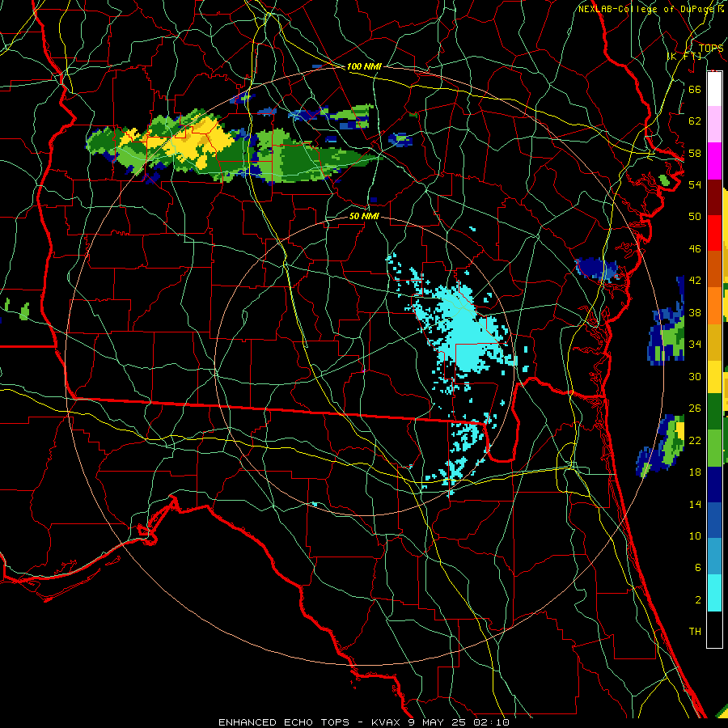Screen dimensions: 728x728
Task: Click the legend value '14'
Action: 695,504
